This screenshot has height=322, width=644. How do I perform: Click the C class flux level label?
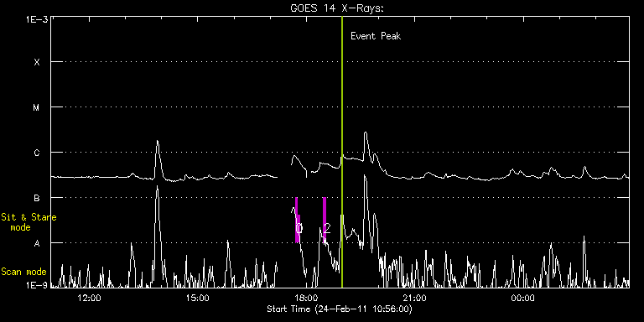(37, 153)
